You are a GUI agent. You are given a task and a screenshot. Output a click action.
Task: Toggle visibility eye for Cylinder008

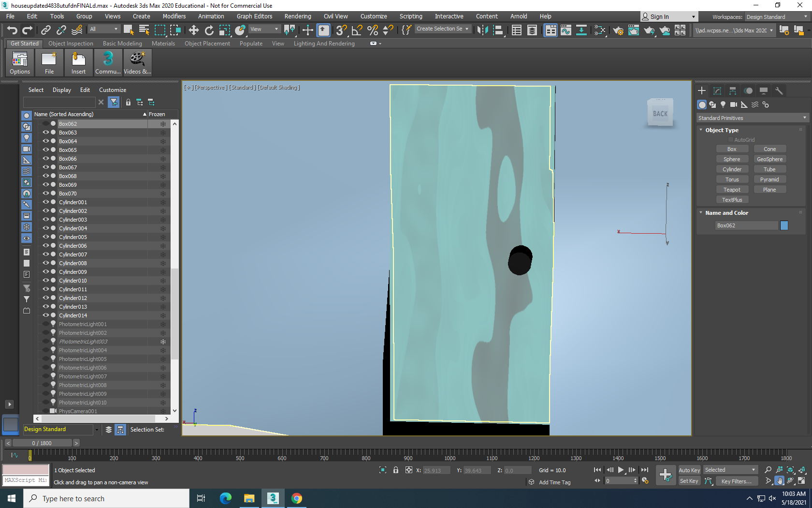(46, 263)
